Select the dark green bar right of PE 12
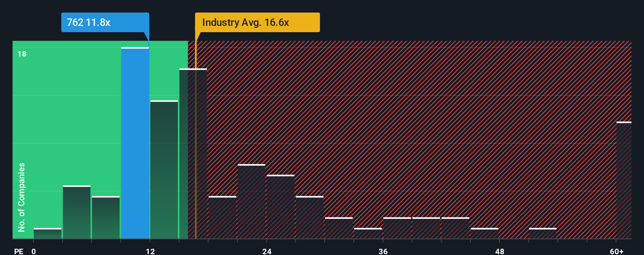This screenshot has height=255, width=644. (x=164, y=170)
